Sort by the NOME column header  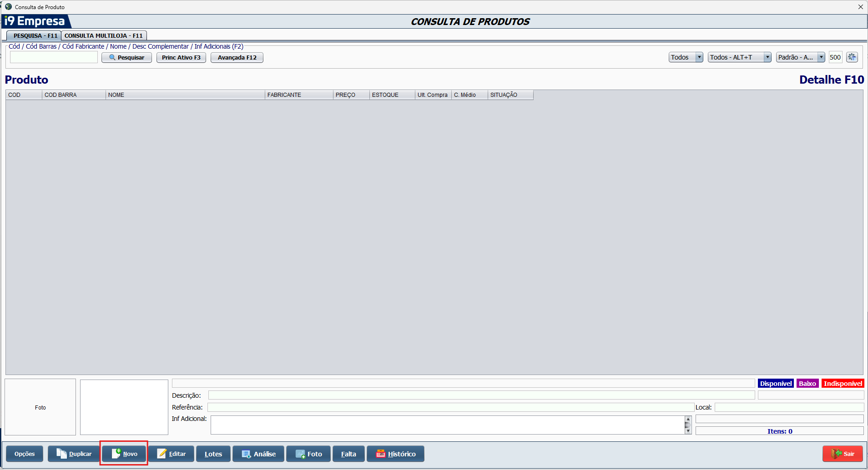click(185, 95)
